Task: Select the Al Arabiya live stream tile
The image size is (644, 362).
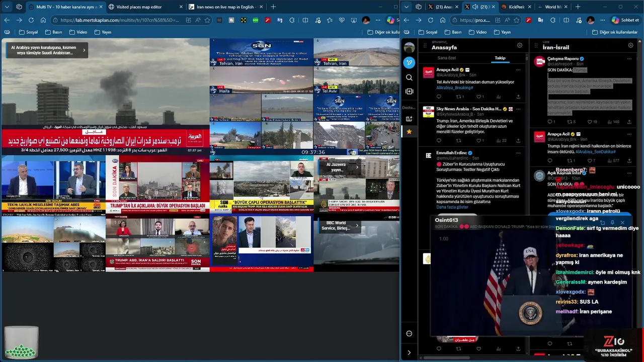Action: pyautogui.click(x=105, y=97)
